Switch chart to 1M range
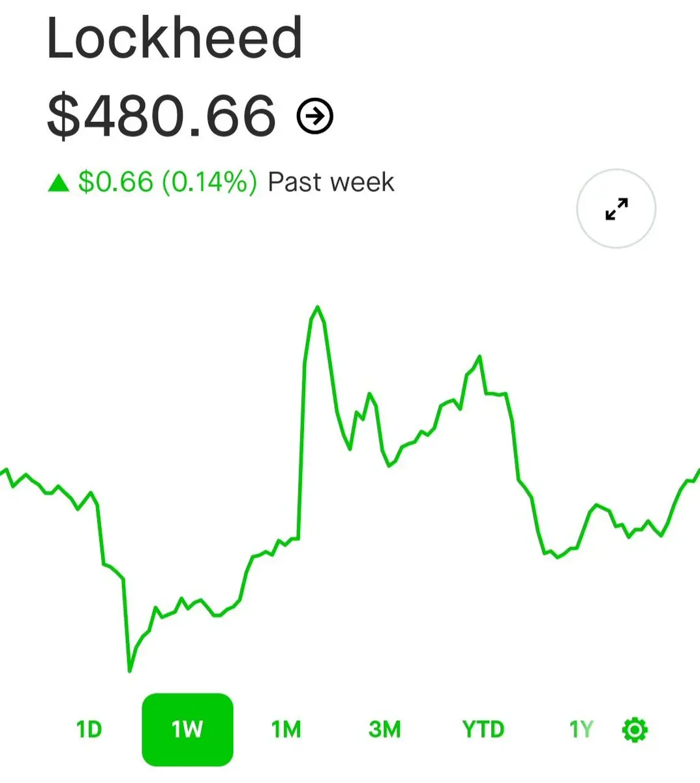This screenshot has width=700, height=783. [x=286, y=729]
